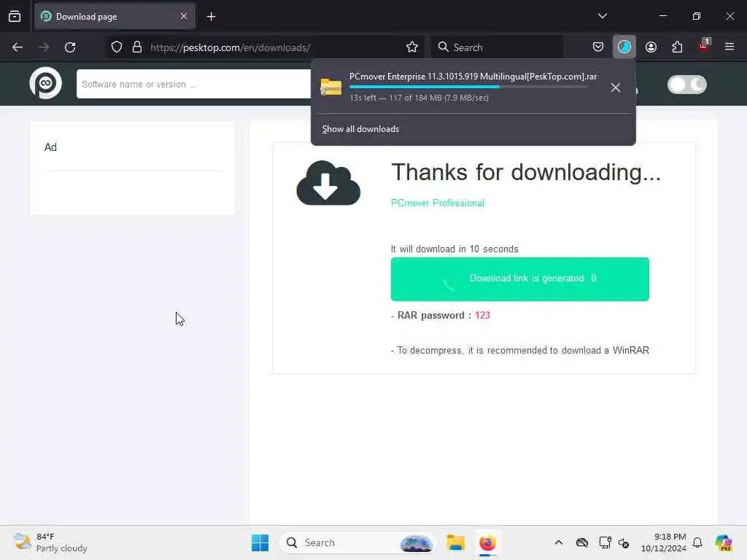Click the Firefox View icon

pos(15,17)
